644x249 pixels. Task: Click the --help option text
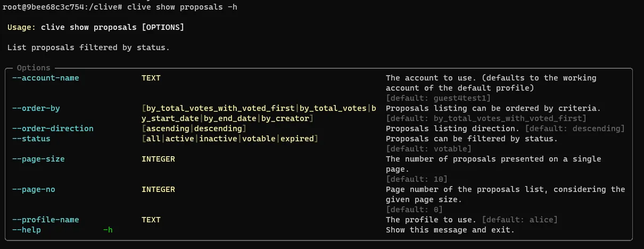pyautogui.click(x=27, y=230)
